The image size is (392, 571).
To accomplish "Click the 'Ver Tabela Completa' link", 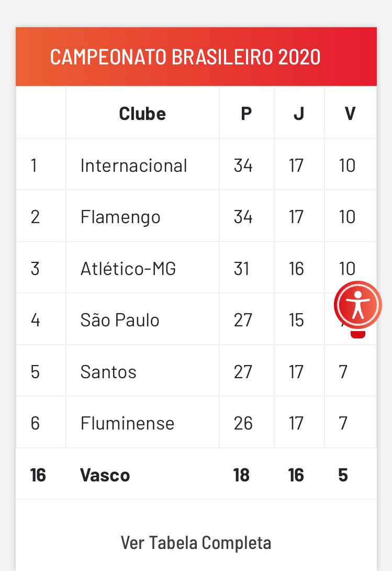I will (196, 542).
